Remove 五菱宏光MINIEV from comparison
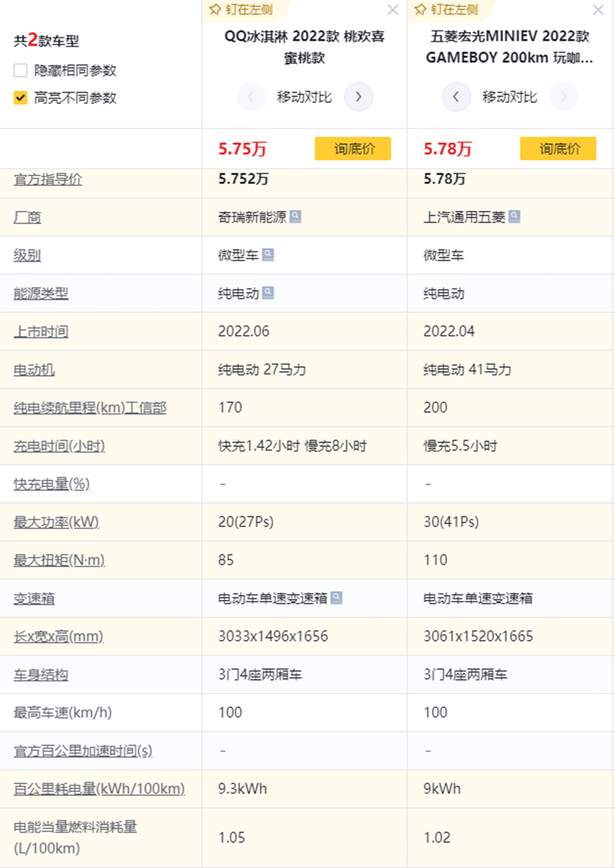Screen dimensions: 615x868 tap(598, 10)
